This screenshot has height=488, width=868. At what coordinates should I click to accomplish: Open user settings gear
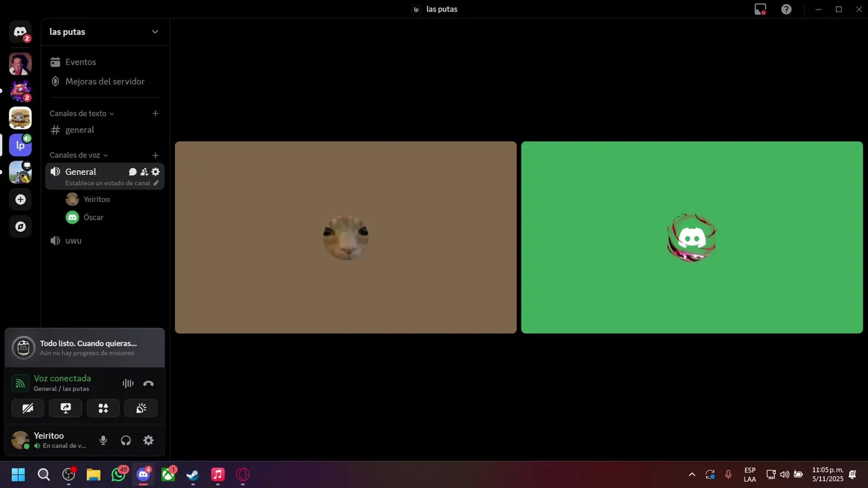pos(149,441)
